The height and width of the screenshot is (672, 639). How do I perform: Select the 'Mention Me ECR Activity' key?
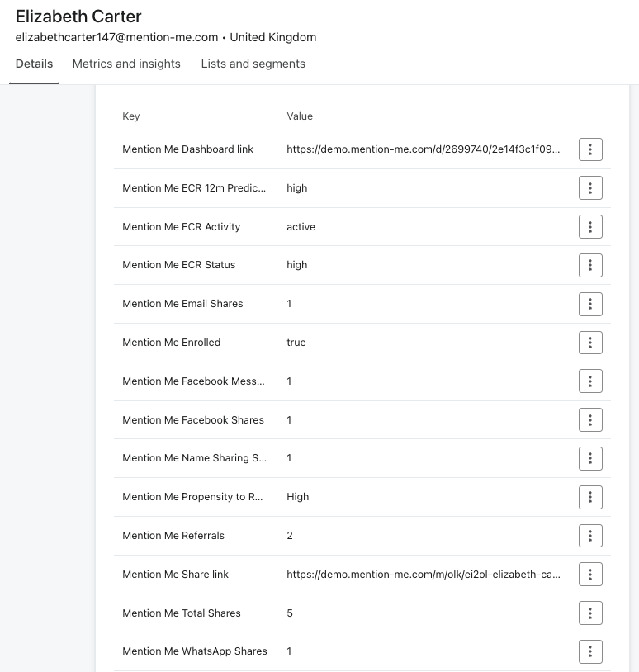[x=182, y=227]
